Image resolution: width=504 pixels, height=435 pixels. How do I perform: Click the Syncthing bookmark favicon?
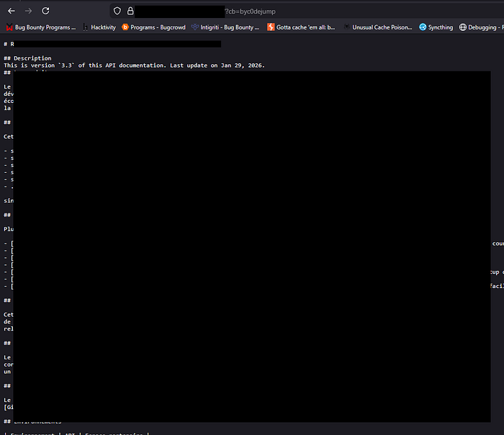(423, 27)
